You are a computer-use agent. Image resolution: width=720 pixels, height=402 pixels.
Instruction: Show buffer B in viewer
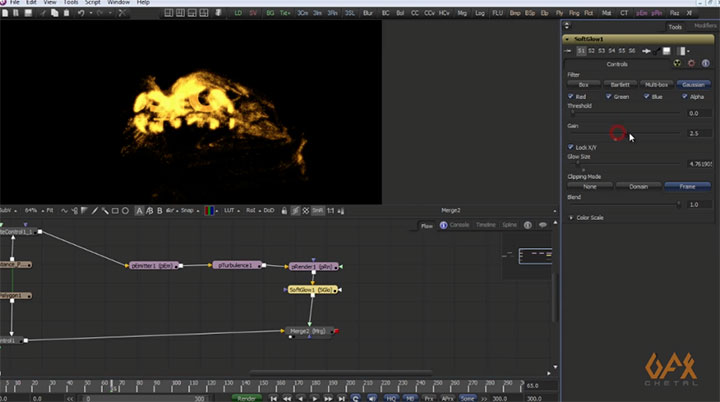[159, 210]
